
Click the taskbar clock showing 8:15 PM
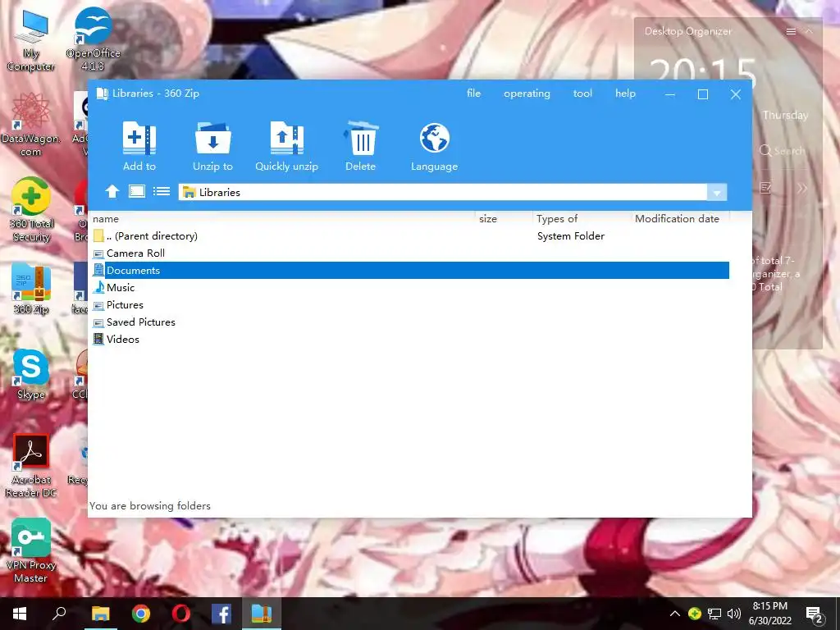click(769, 614)
